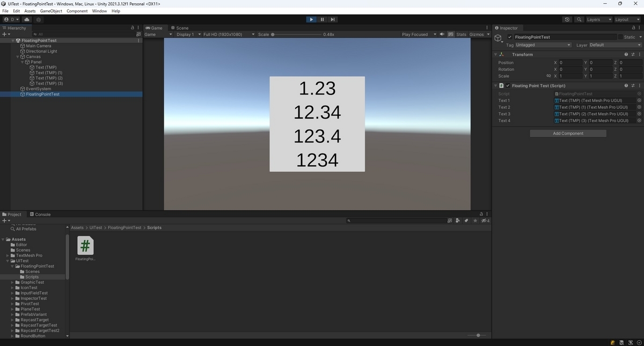Viewport: 644px width, 346px height.
Task: Click the Play button
Action: [311, 19]
